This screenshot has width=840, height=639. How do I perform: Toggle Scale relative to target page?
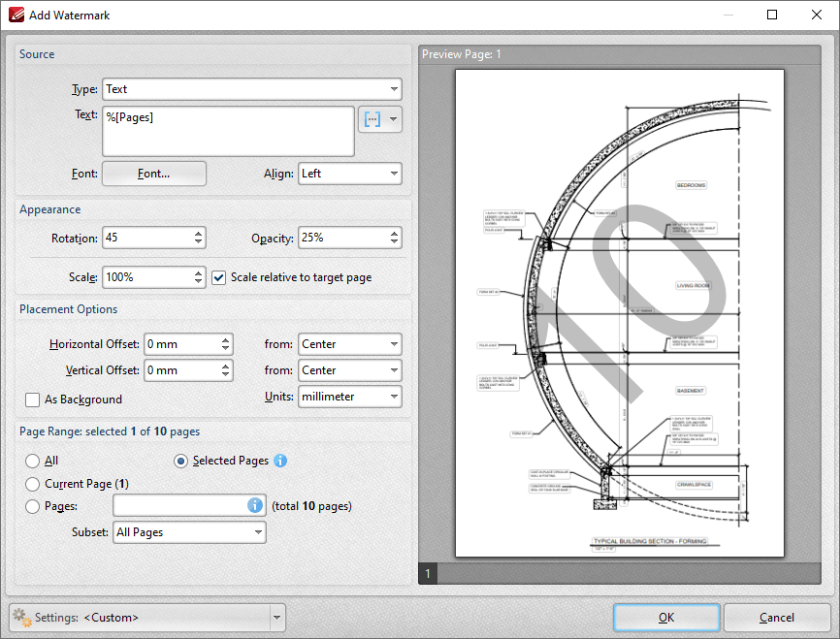click(218, 277)
